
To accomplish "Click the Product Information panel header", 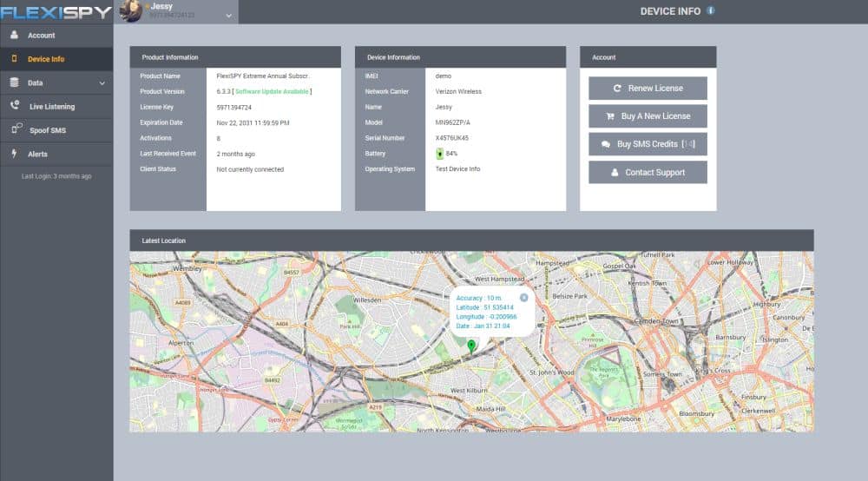I will click(235, 57).
